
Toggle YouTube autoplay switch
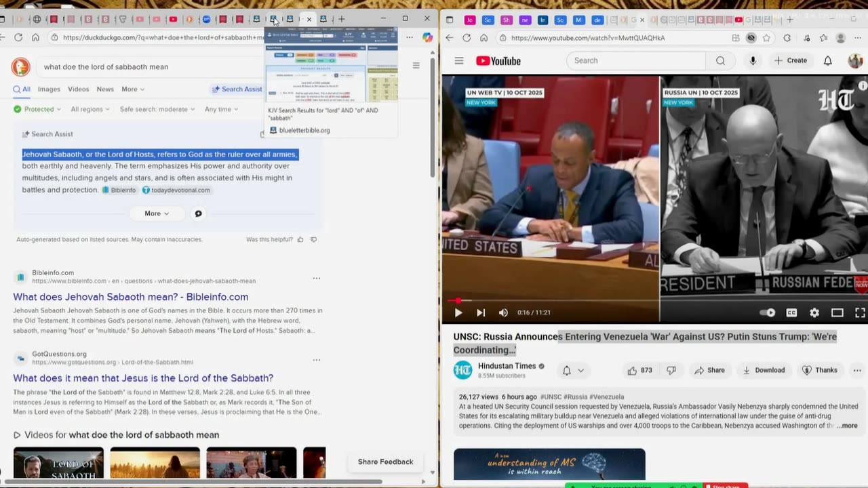(768, 312)
